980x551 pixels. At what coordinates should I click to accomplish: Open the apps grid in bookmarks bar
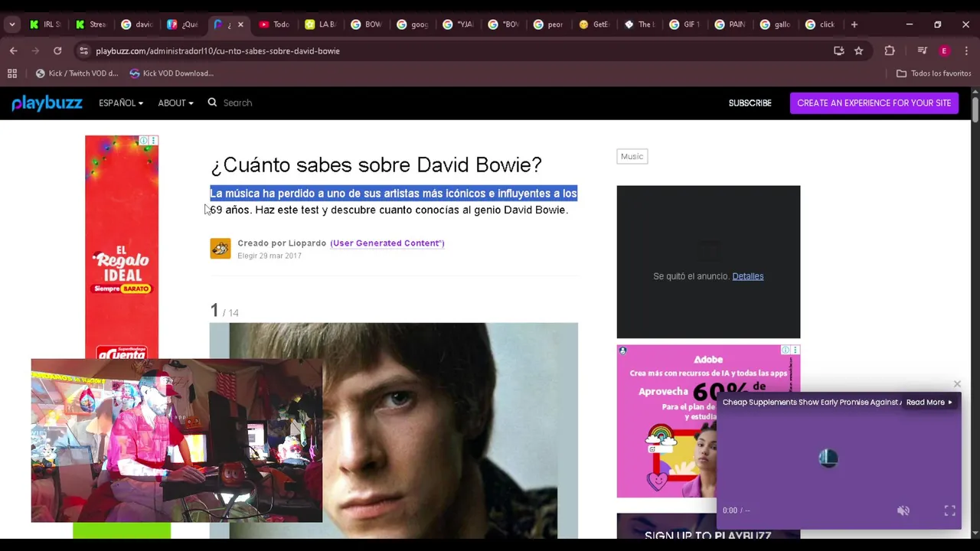pos(12,73)
